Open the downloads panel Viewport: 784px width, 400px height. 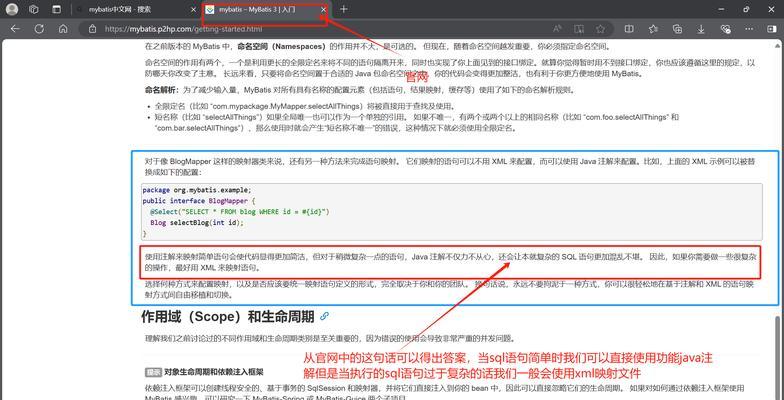[x=702, y=29]
